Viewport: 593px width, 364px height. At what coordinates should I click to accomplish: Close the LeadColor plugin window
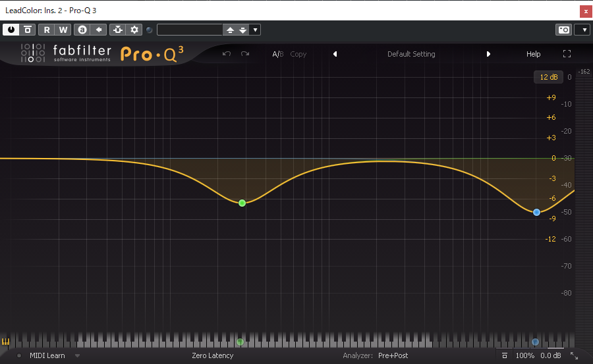click(x=586, y=11)
